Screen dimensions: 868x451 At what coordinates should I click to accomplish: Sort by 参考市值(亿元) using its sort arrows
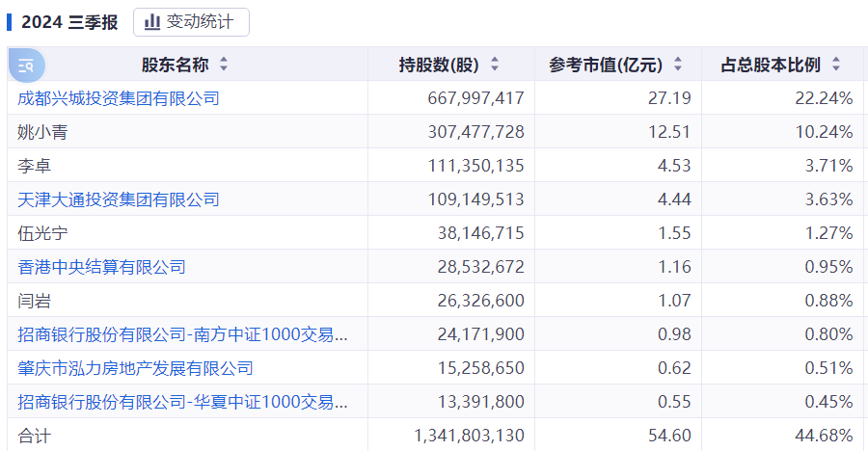tap(678, 65)
